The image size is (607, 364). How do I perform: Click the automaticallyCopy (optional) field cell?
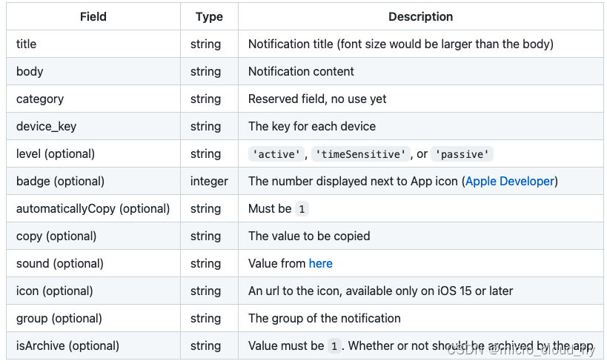pyautogui.click(x=93, y=208)
